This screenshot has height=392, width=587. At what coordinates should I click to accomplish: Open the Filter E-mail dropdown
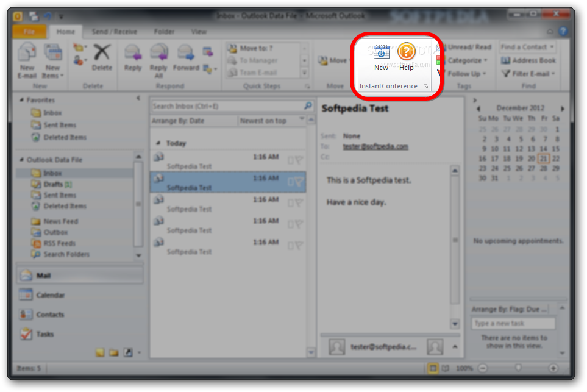click(x=528, y=74)
